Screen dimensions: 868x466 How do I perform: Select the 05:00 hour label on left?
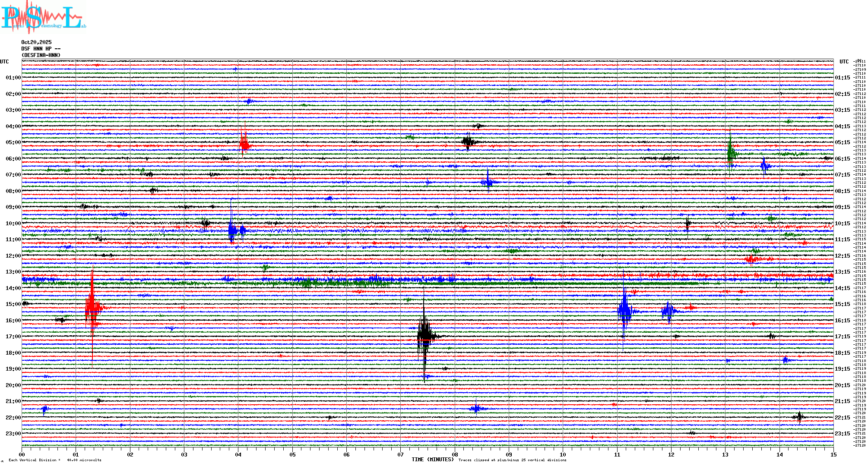tap(13, 142)
